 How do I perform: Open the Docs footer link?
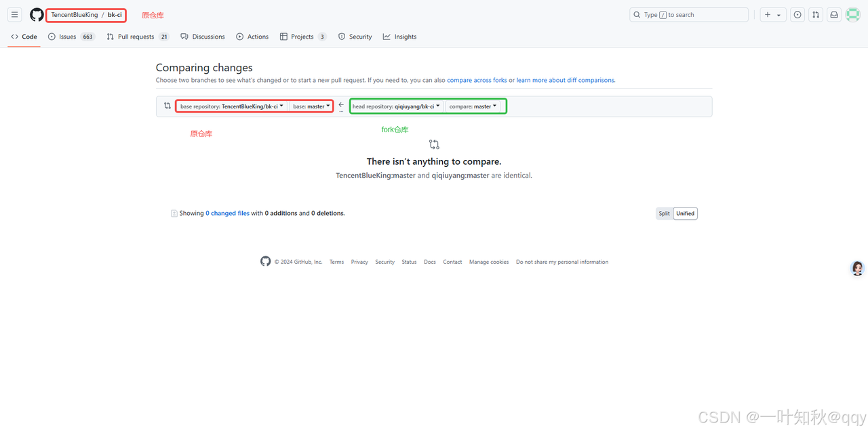pos(430,262)
